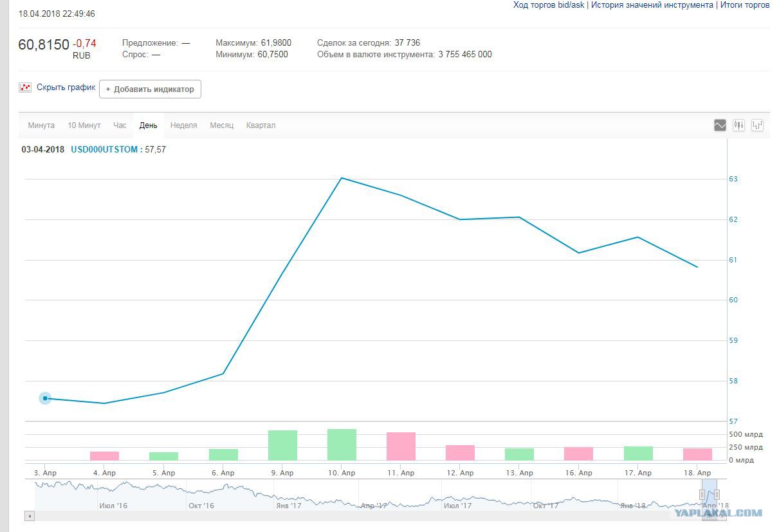Click the 500 млрд volume axis label
This screenshot has height=532, width=779.
click(x=746, y=435)
